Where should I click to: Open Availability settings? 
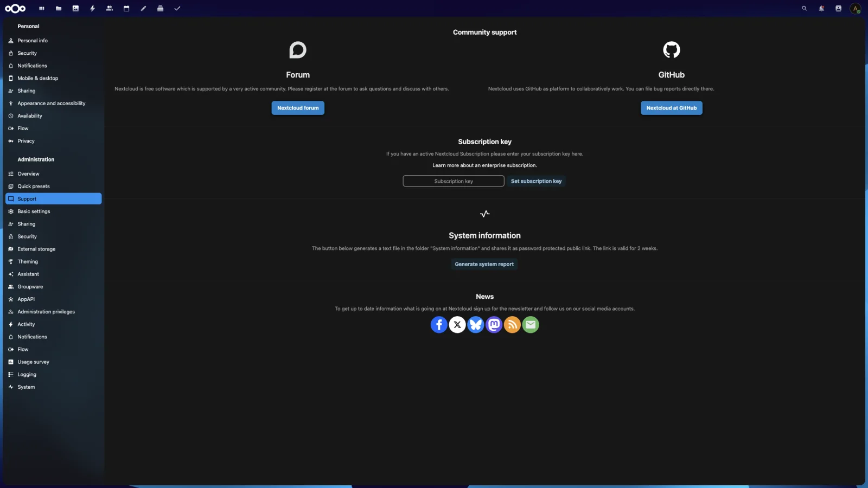coord(54,116)
